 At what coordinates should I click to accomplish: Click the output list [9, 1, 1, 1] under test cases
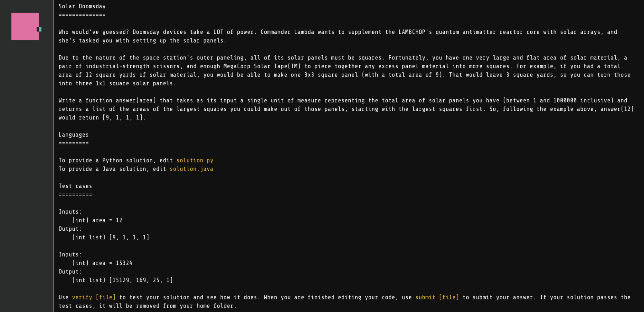point(129,237)
